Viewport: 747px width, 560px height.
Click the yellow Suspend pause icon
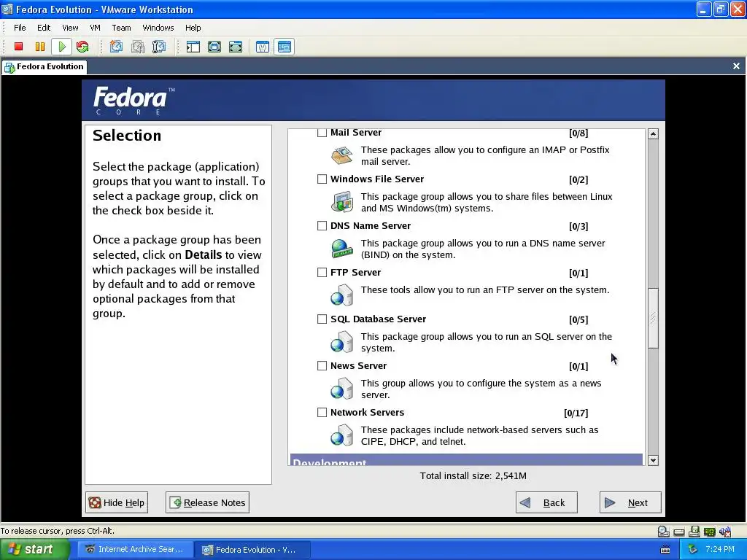pos(40,47)
